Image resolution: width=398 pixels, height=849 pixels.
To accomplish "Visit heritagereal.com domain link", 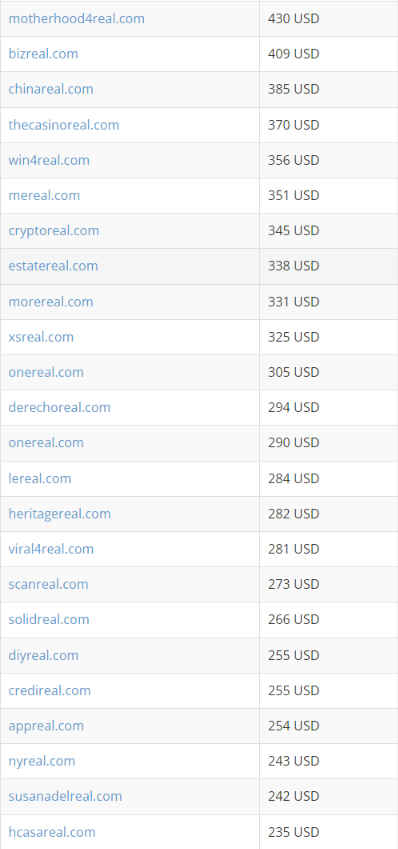I will 60,513.
